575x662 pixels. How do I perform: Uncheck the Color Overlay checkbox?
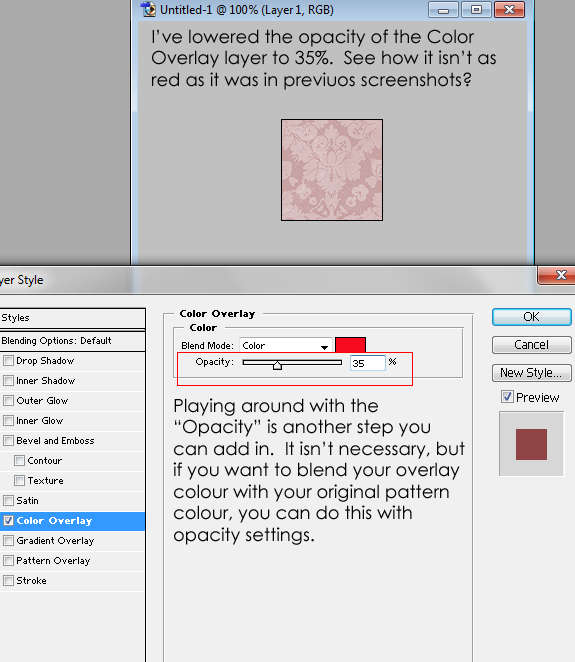[8, 521]
